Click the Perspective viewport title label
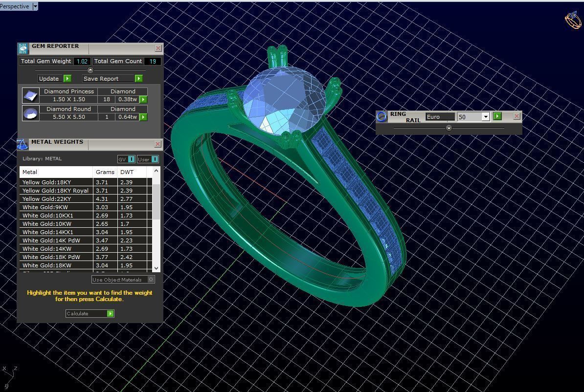Image resolution: width=584 pixels, height=392 pixels. 15,6
